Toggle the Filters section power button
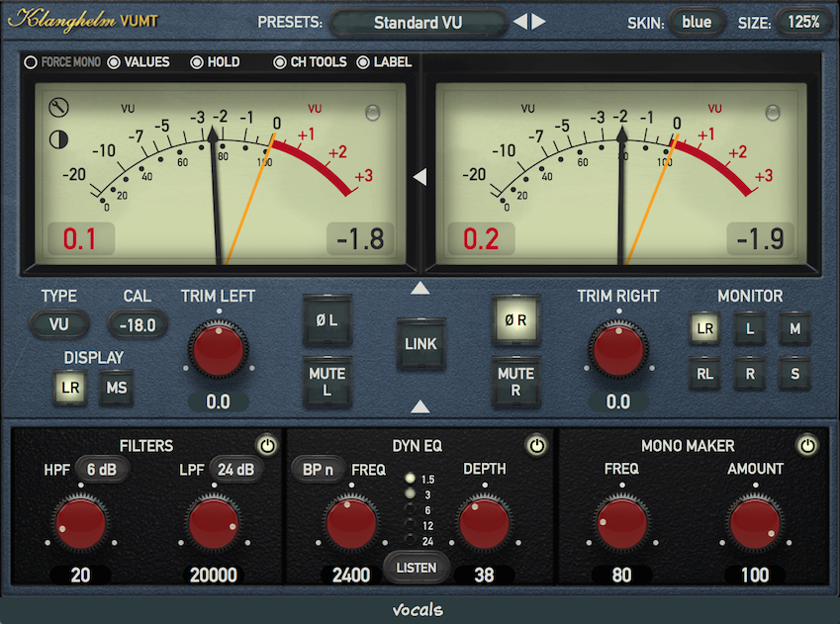The height and width of the screenshot is (624, 840). (x=267, y=445)
